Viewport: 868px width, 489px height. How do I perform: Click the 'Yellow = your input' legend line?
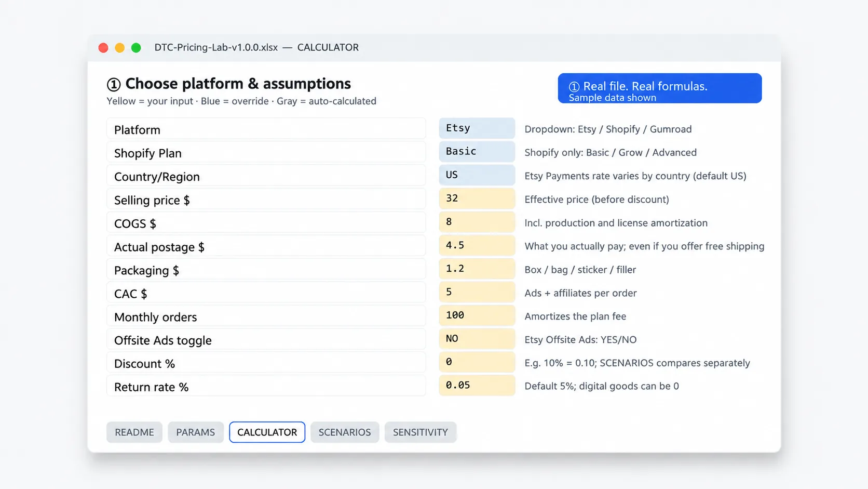click(x=241, y=101)
